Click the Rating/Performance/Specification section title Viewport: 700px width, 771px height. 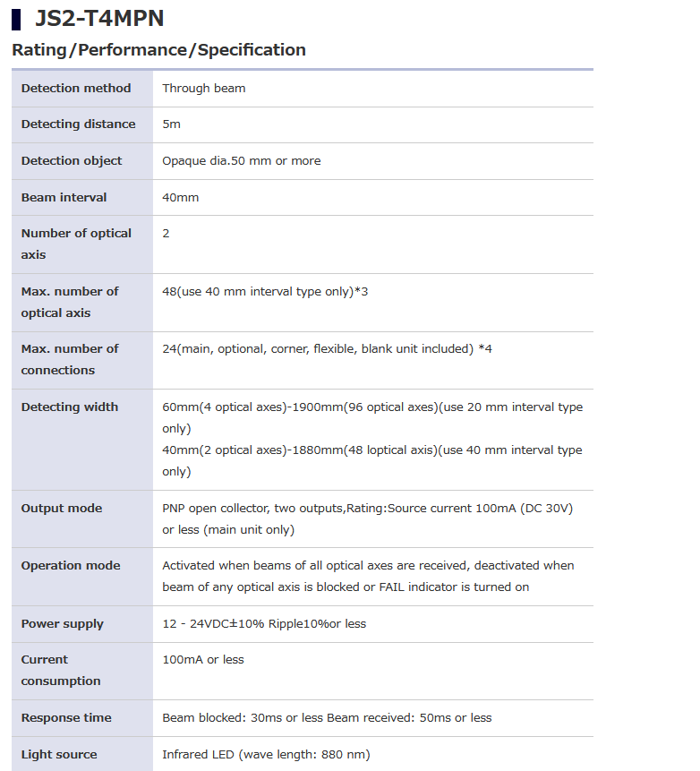tap(158, 50)
